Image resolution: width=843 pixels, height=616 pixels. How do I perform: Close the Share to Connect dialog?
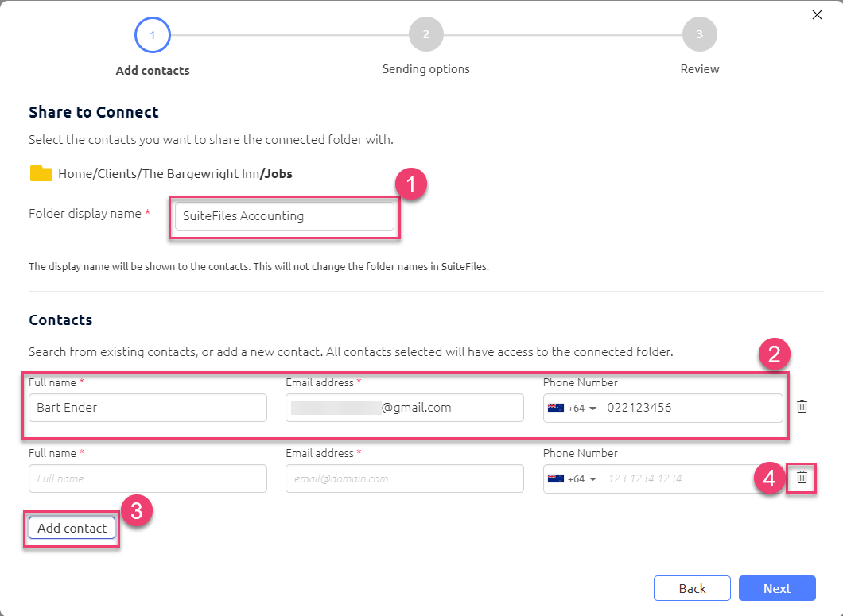coord(817,14)
